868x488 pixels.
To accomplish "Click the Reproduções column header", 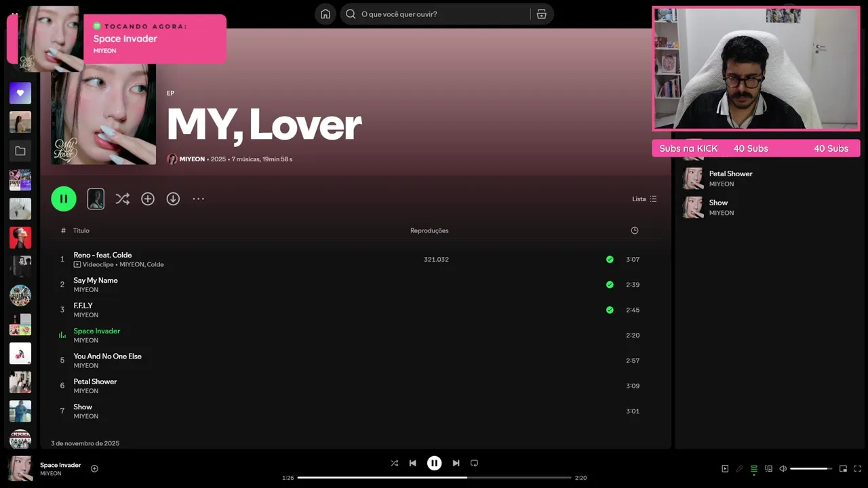I will coord(429,230).
